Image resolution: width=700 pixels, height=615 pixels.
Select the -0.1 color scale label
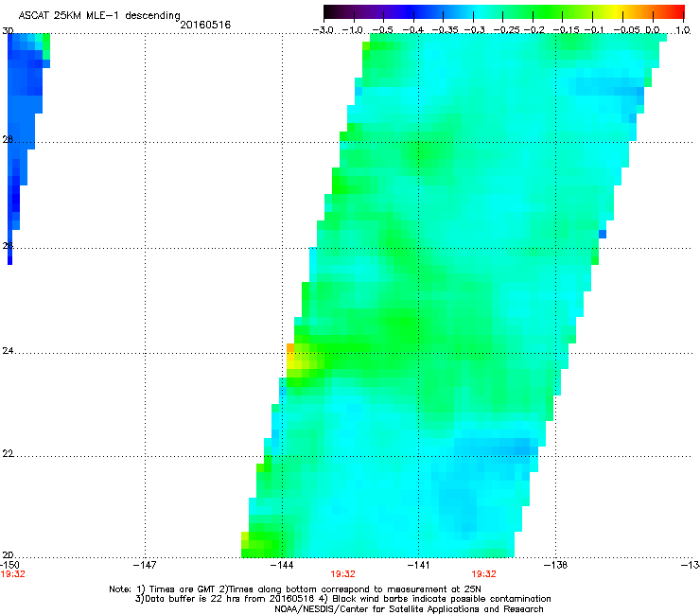(x=594, y=30)
